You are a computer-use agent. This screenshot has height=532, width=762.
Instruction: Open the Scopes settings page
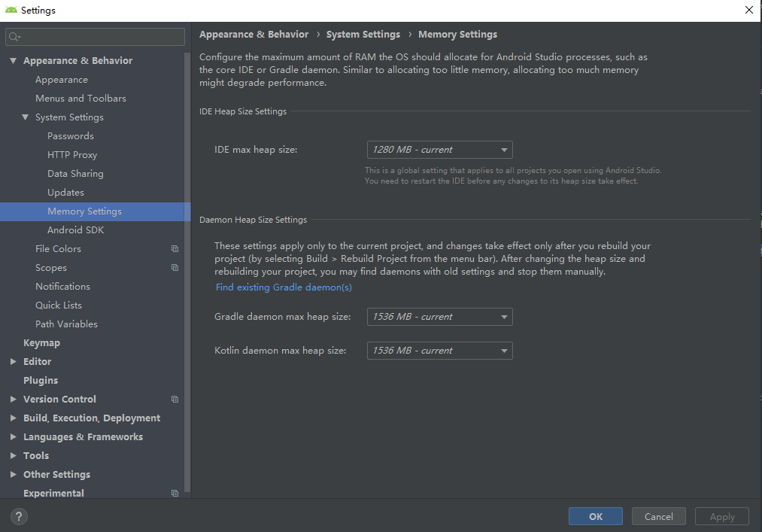click(51, 268)
